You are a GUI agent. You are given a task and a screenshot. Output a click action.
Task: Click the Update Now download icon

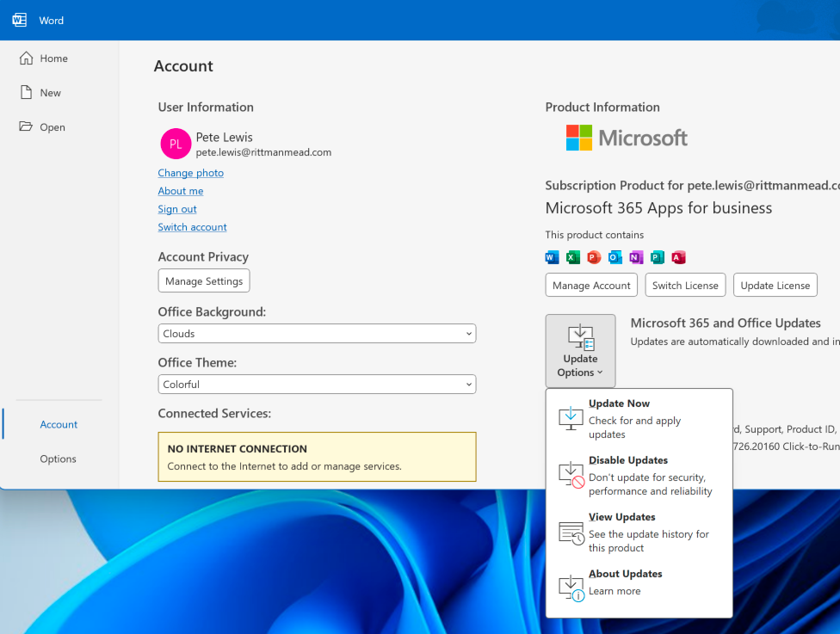(571, 418)
